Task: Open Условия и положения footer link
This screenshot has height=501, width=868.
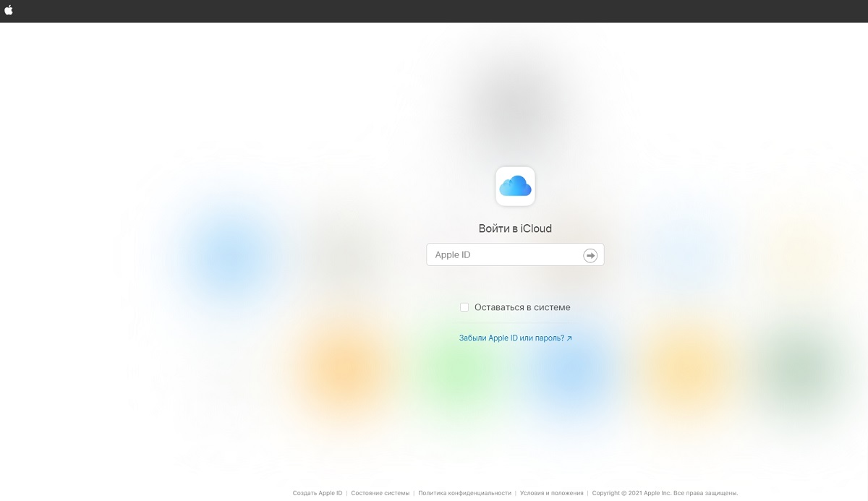Action: 551,493
